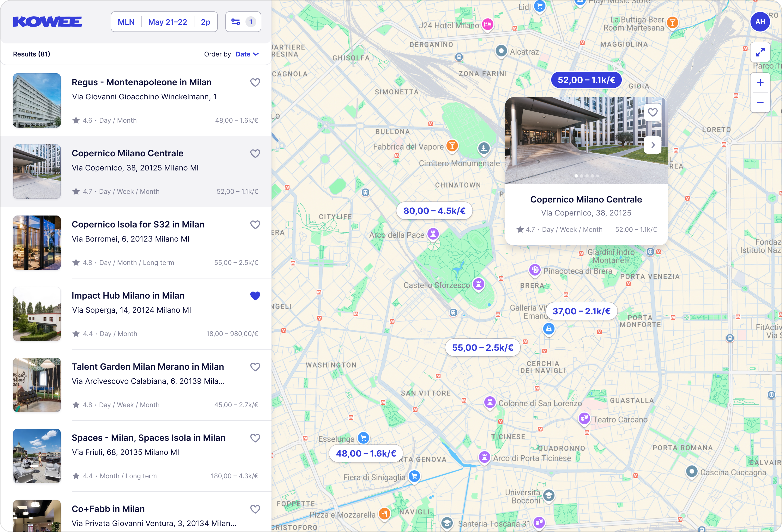This screenshot has width=782, height=532.
Task: Expand the map to fullscreen
Action: pos(760,52)
